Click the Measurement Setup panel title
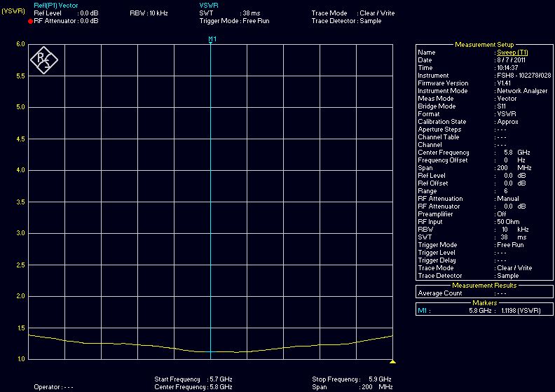Image resolution: width=555 pixels, height=392 pixels. pos(484,45)
